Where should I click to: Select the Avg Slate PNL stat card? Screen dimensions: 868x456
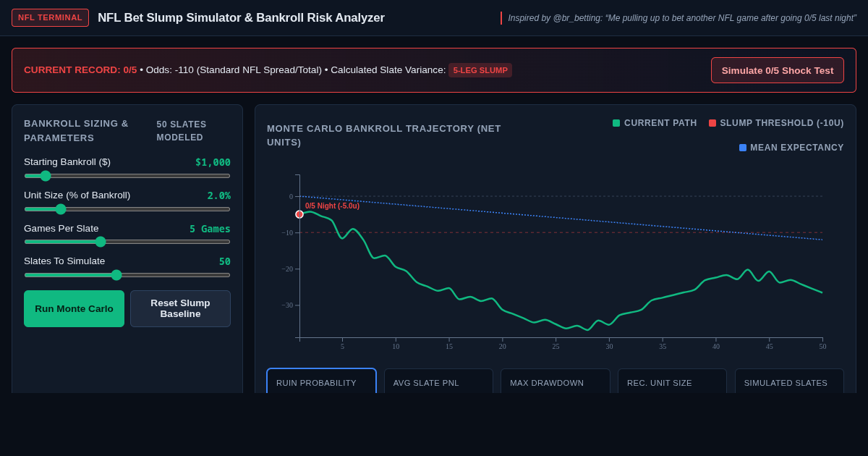tap(438, 381)
